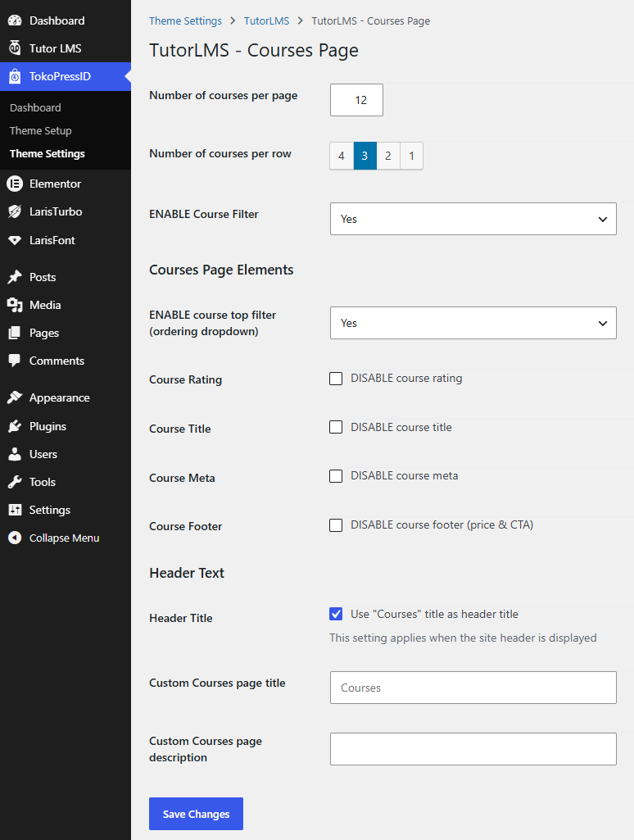This screenshot has height=840, width=634.
Task: Select 1 course per row
Action: 411,156
